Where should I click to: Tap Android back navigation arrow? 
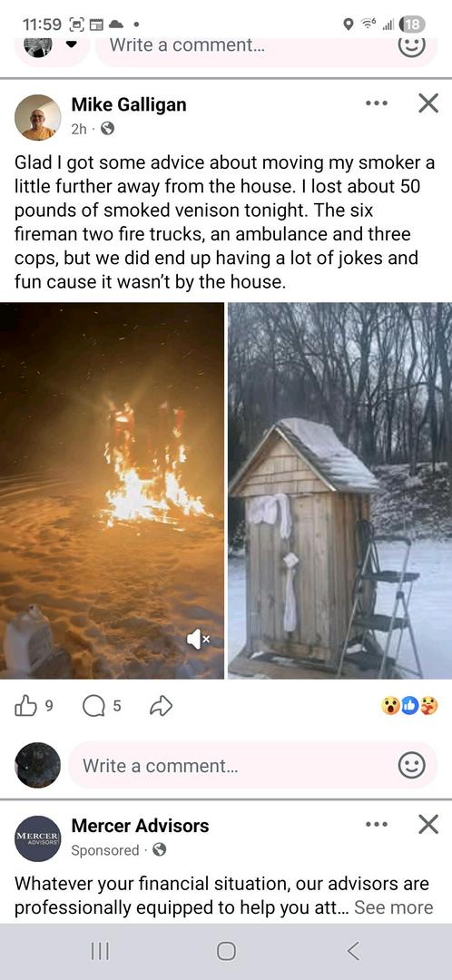pyautogui.click(x=353, y=951)
